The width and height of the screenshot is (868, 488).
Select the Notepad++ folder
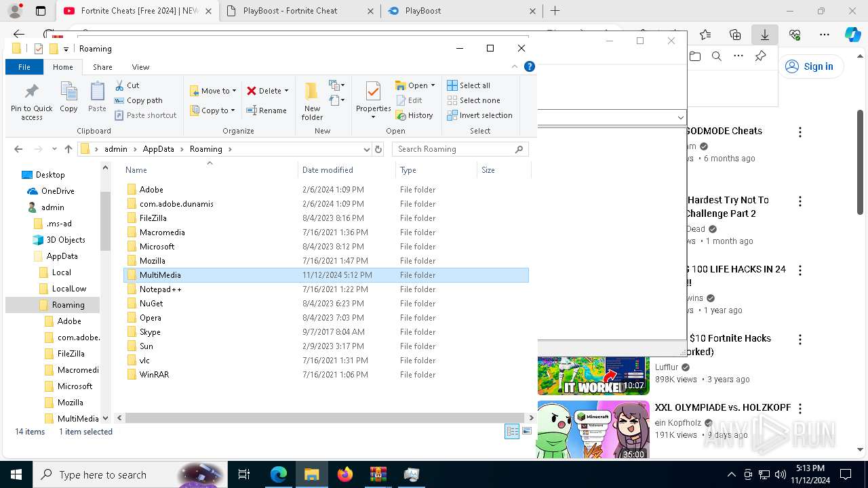click(160, 289)
